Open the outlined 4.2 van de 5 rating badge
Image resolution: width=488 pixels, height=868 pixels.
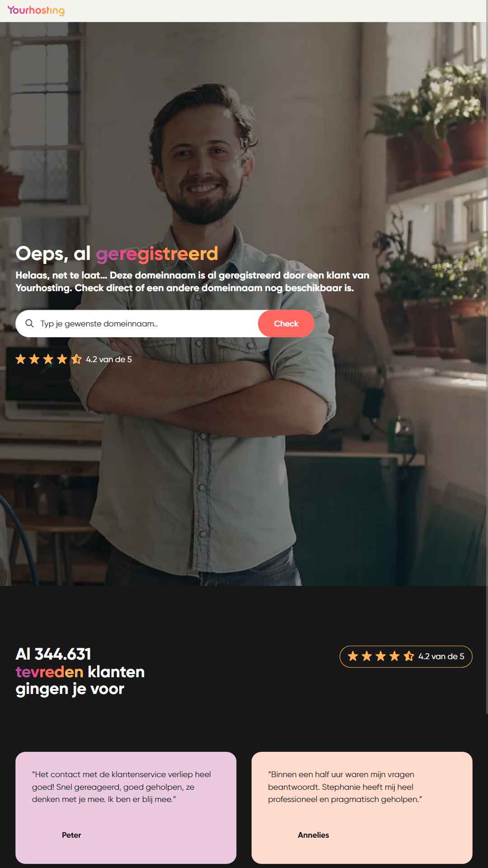click(x=406, y=656)
